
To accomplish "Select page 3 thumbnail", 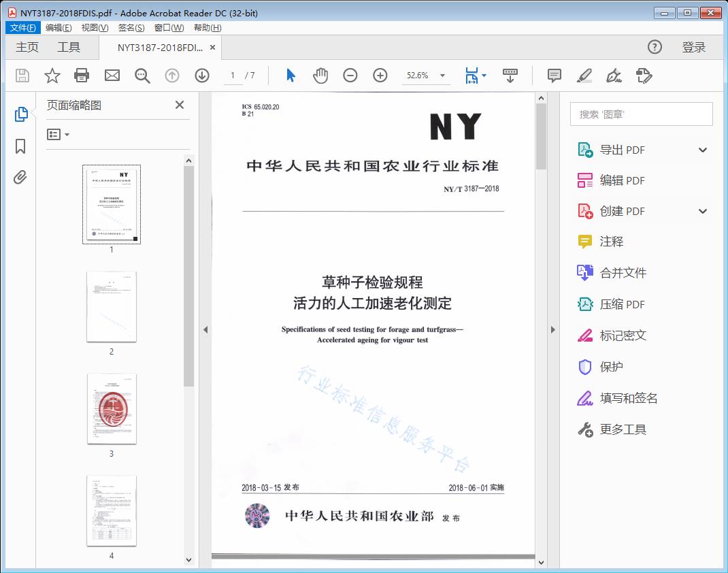I will tap(112, 408).
